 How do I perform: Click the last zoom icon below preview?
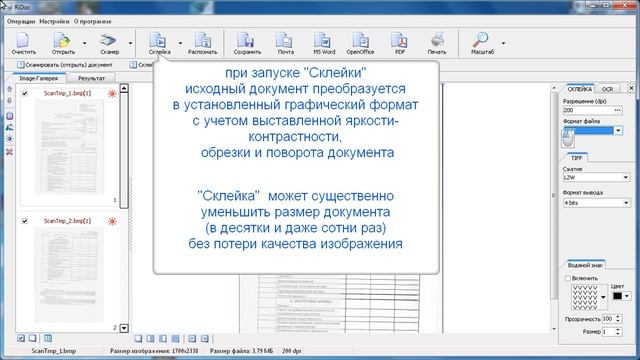point(205,339)
